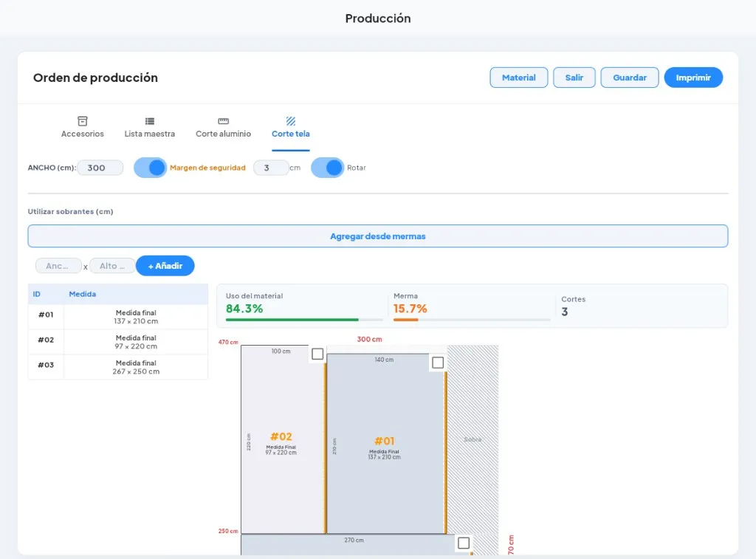The height and width of the screenshot is (559, 756).
Task: Select table row #02 97 x 220 cm
Action: tap(118, 342)
